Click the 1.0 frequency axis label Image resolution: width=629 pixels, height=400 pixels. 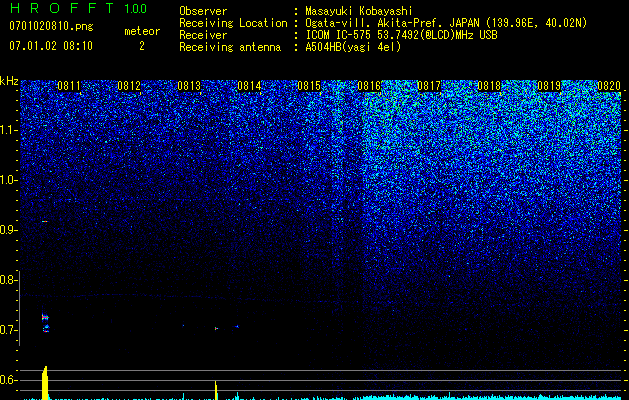pos(8,180)
